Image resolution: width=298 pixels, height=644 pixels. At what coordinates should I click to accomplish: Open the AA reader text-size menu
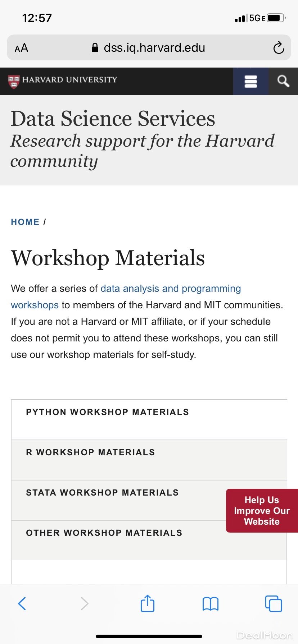point(22,48)
